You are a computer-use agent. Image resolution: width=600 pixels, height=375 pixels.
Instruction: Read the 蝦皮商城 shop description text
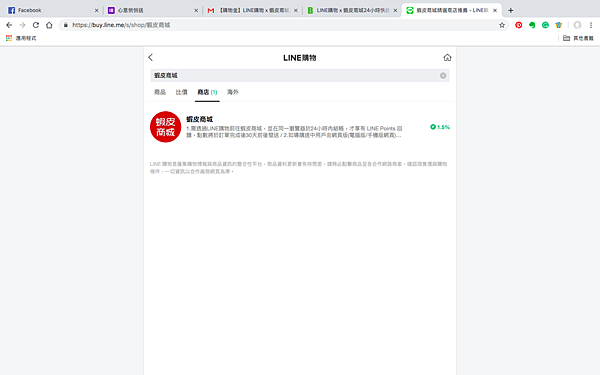294,132
